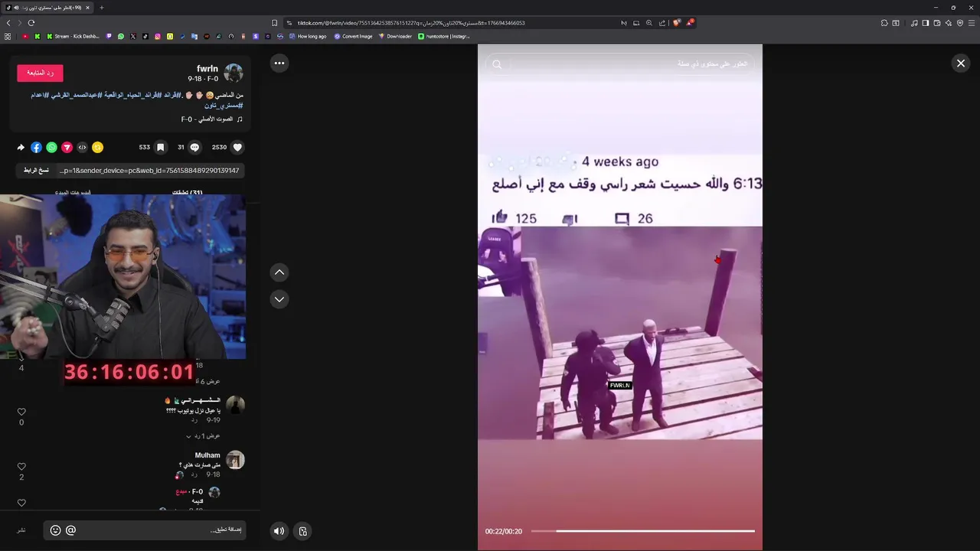
Task: Mute the tab via its audio icon
Action: 16,8
